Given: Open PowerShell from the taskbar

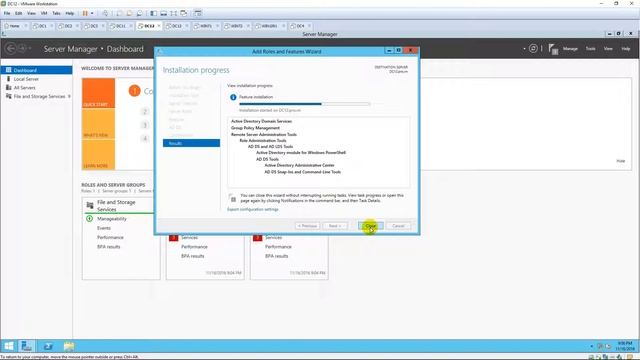Looking at the screenshot, I should [x=48, y=346].
